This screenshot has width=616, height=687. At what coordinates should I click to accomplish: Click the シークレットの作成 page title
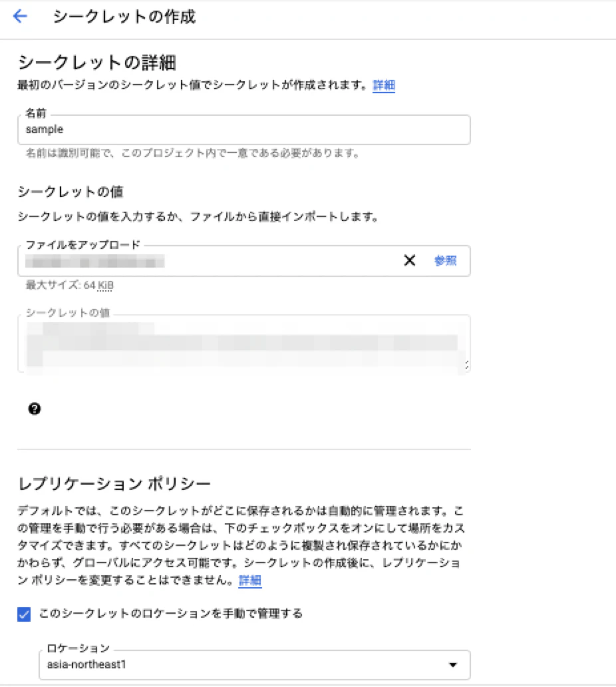pos(124,17)
